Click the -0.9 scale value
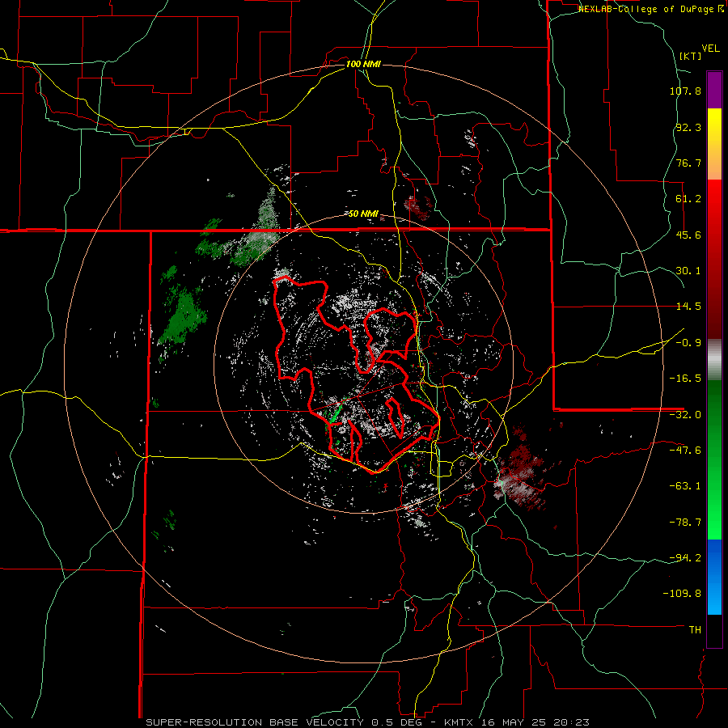 pyautogui.click(x=688, y=343)
